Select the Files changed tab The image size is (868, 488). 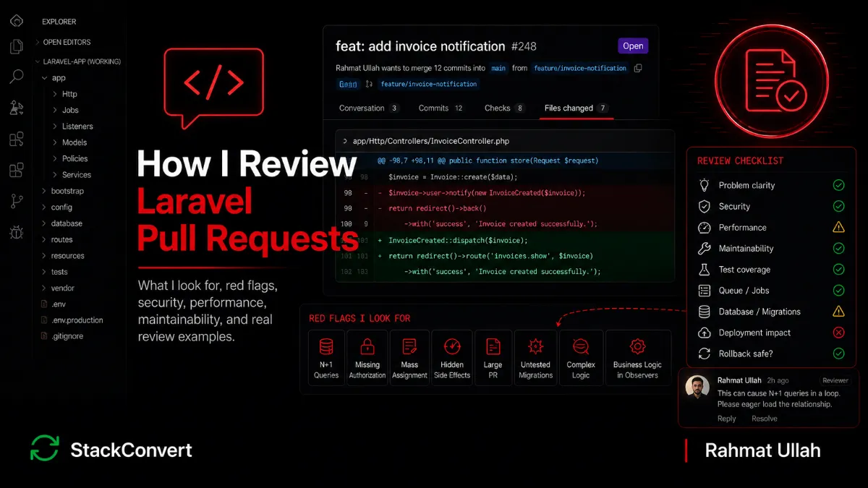(x=576, y=108)
